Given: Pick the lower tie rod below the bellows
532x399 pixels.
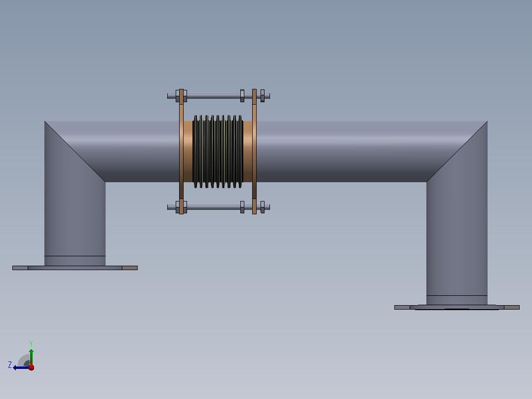Looking at the screenshot, I should point(214,207).
